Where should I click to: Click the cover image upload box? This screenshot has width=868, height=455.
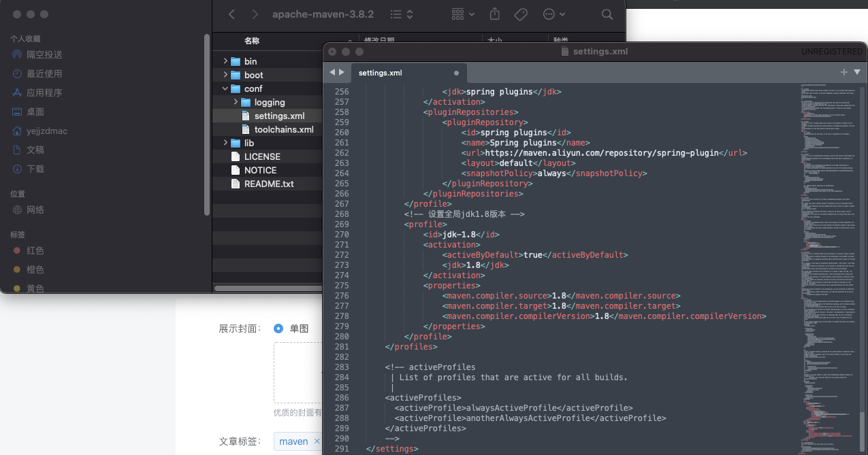point(298,373)
